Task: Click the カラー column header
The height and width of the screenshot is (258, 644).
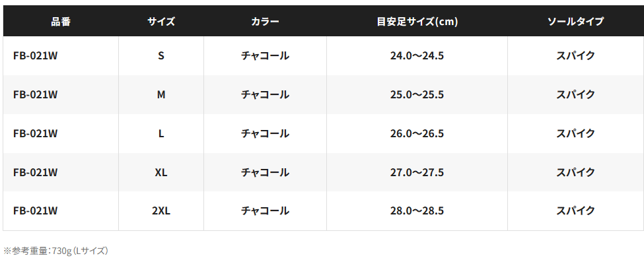Action: (265, 21)
